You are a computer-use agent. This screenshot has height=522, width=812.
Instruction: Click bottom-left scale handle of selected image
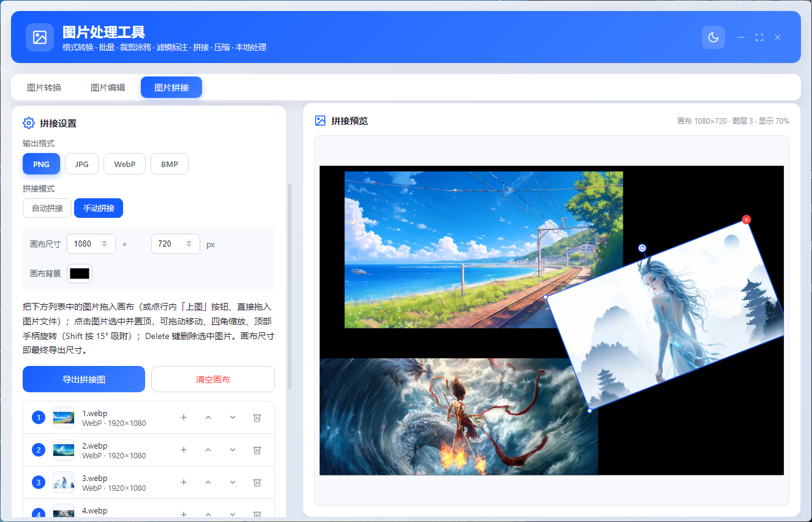click(590, 411)
